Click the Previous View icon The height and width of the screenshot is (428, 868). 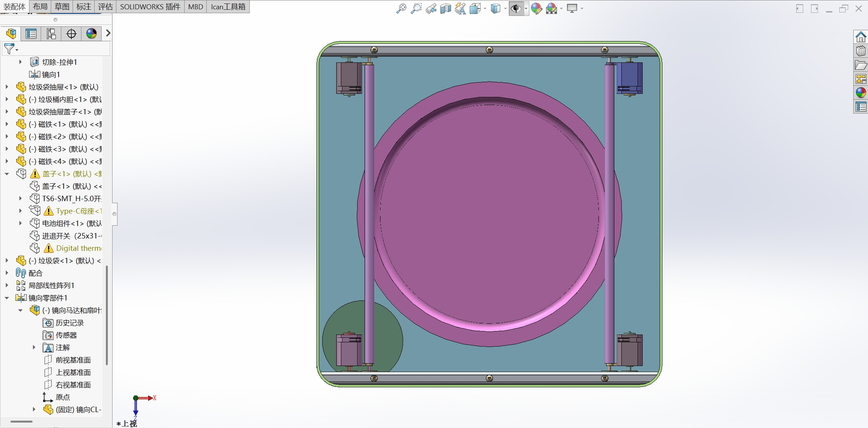[431, 9]
